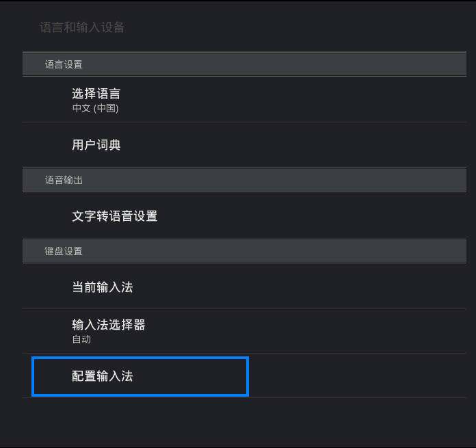476x448 pixels.
Task: Tap the blank right side of 文字转语音设置 row
Action: tap(342, 216)
